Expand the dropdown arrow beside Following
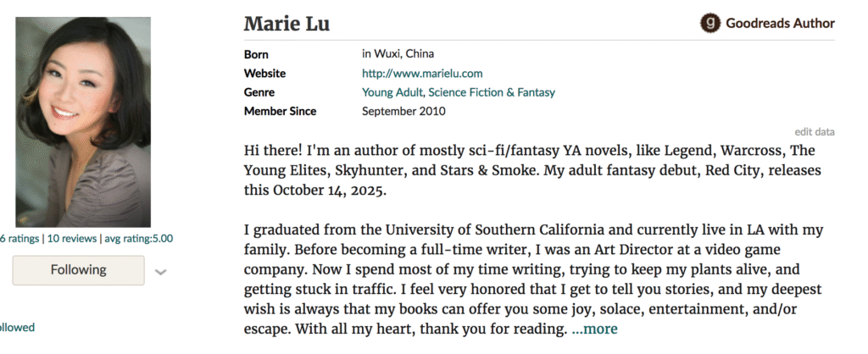Viewport: 868px width, 354px height. coord(161,271)
